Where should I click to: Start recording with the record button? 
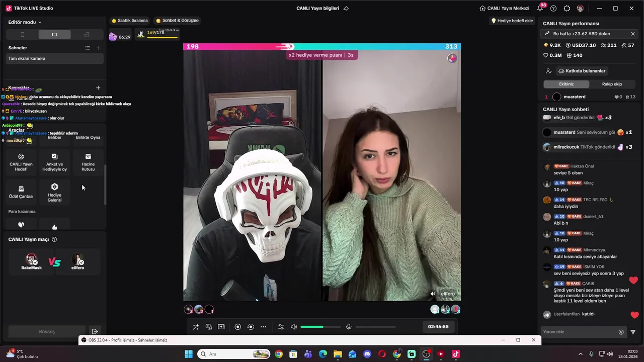tap(238, 327)
